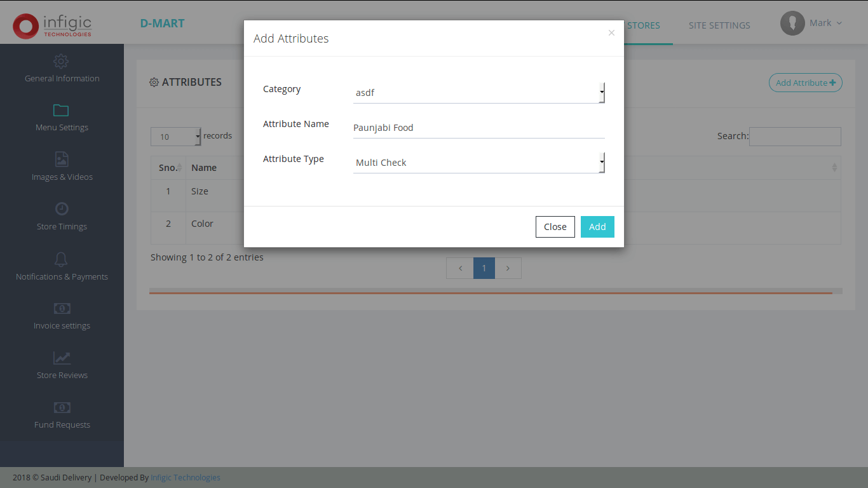
Task: Expand the records per page dropdown
Action: pyautogui.click(x=175, y=137)
